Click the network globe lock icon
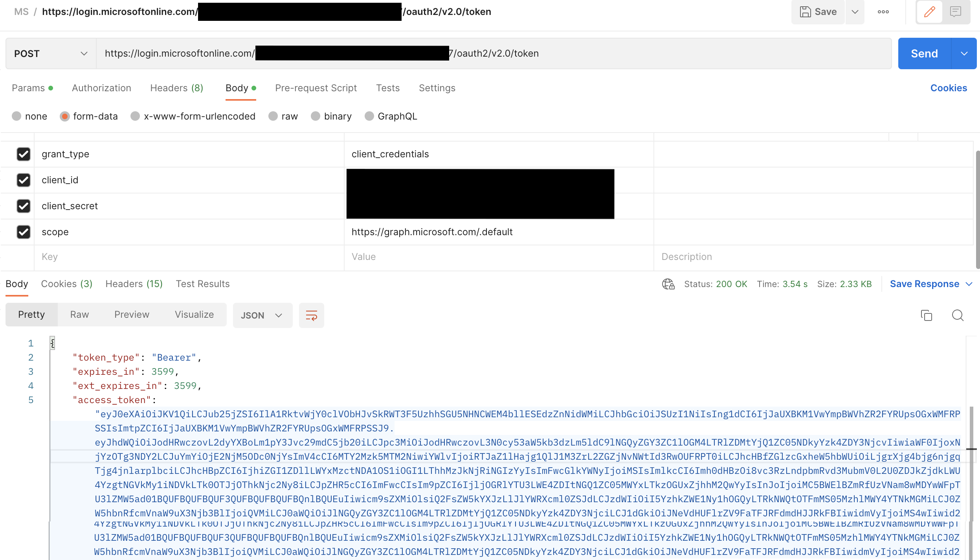The height and width of the screenshot is (560, 980). 668,284
